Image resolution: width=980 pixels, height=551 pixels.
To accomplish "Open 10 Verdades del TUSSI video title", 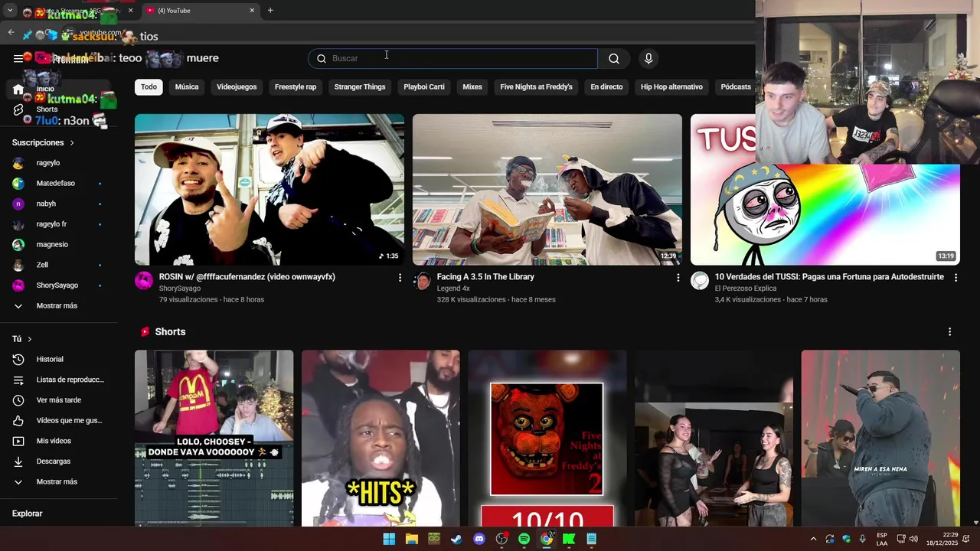I will point(829,277).
